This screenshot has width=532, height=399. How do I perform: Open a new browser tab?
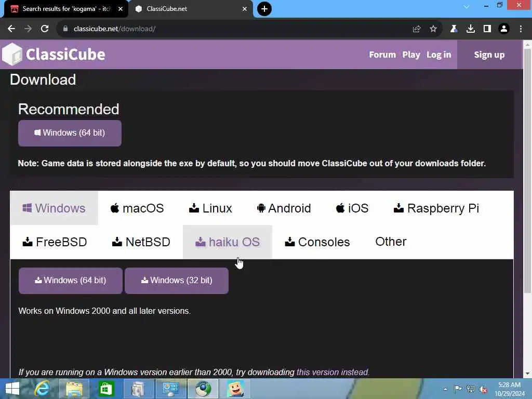point(264,9)
